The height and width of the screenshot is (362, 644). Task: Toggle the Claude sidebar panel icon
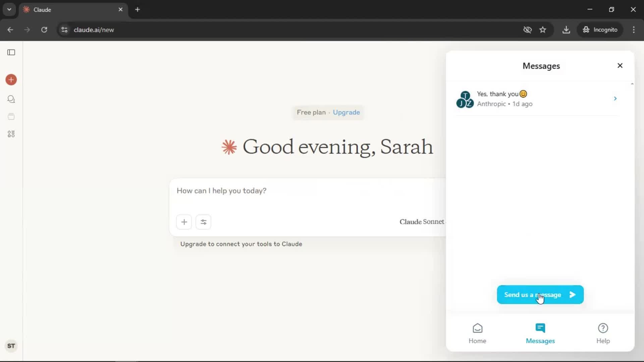11,52
